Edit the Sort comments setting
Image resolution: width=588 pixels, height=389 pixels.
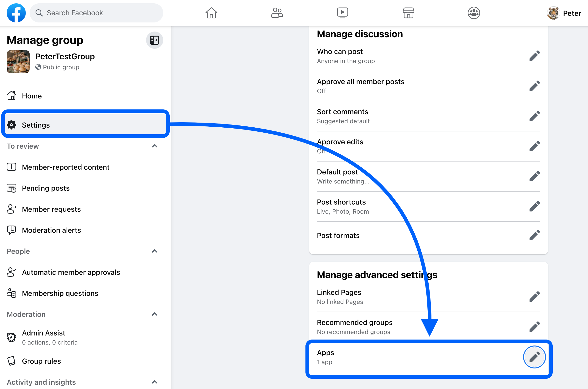535,116
